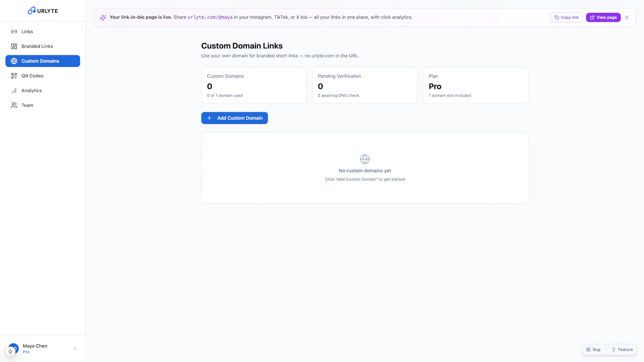
Task: Open the Links sidebar item
Action: pyautogui.click(x=43, y=31)
